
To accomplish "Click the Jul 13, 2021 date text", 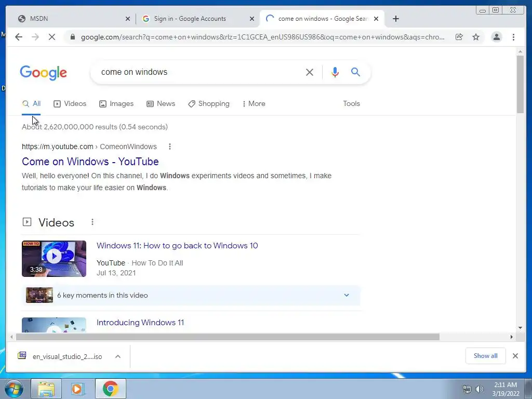I will [x=116, y=273].
